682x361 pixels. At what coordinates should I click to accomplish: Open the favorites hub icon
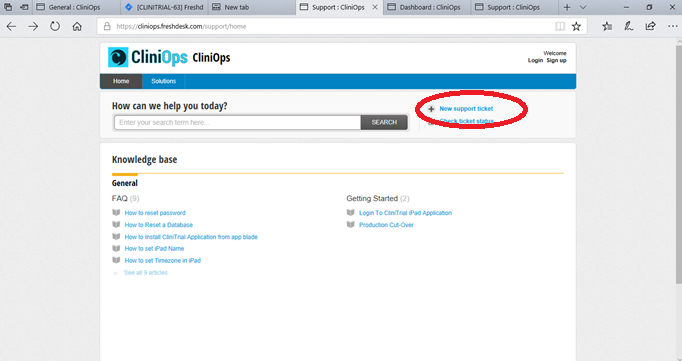coord(607,27)
